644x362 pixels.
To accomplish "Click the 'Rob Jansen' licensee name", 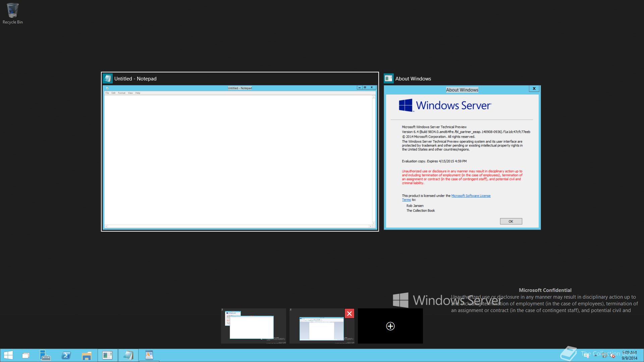I will [415, 206].
